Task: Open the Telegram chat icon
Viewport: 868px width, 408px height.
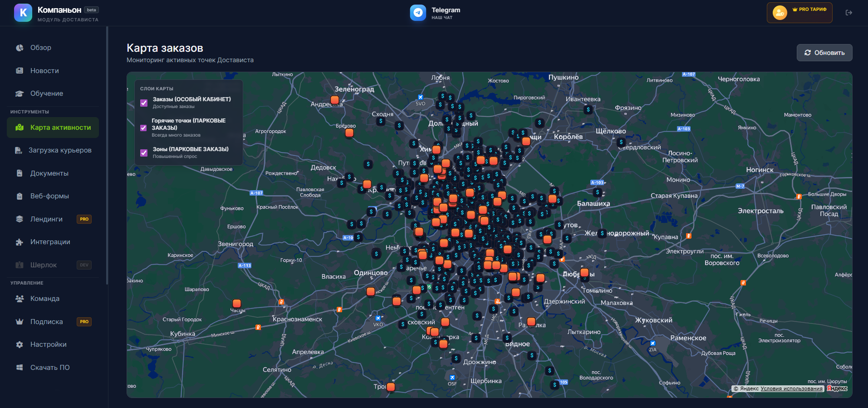Action: click(x=418, y=13)
